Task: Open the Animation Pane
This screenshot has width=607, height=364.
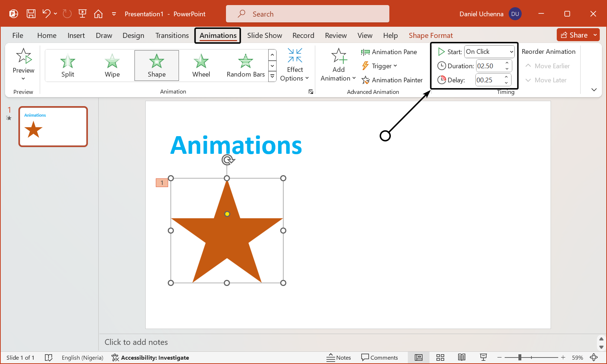Action: (390, 52)
